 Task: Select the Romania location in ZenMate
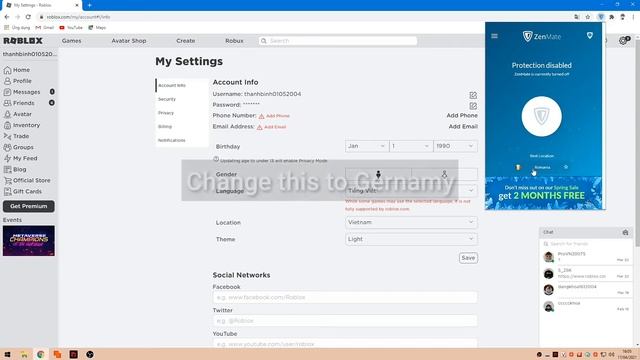pos(542,167)
